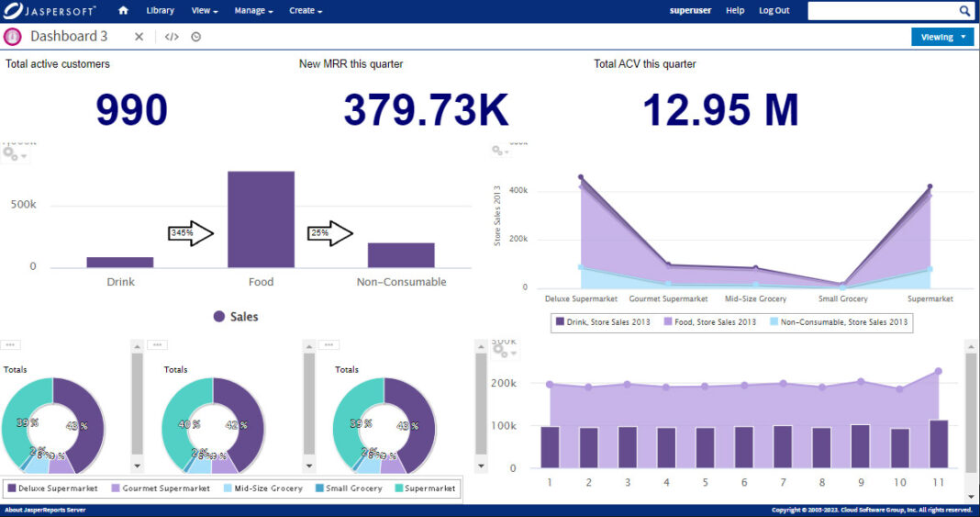This screenshot has height=517, width=980.
Task: Click the embed code icon beside Dashboard 3
Action: click(x=172, y=37)
